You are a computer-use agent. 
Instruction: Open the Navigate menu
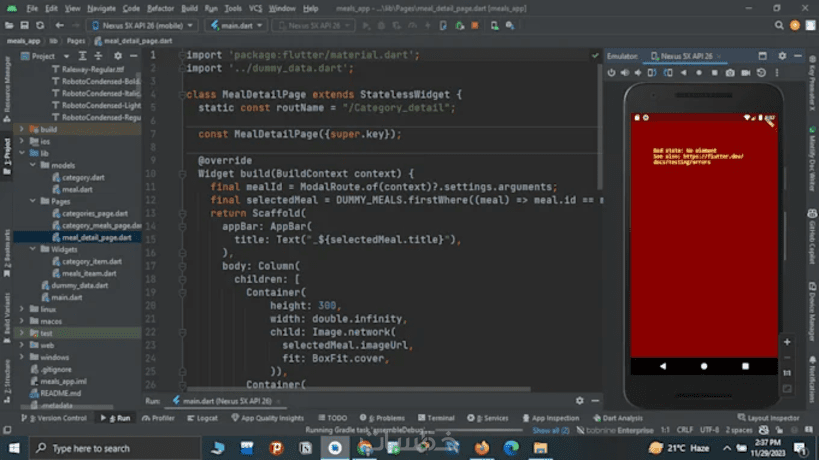(101, 8)
